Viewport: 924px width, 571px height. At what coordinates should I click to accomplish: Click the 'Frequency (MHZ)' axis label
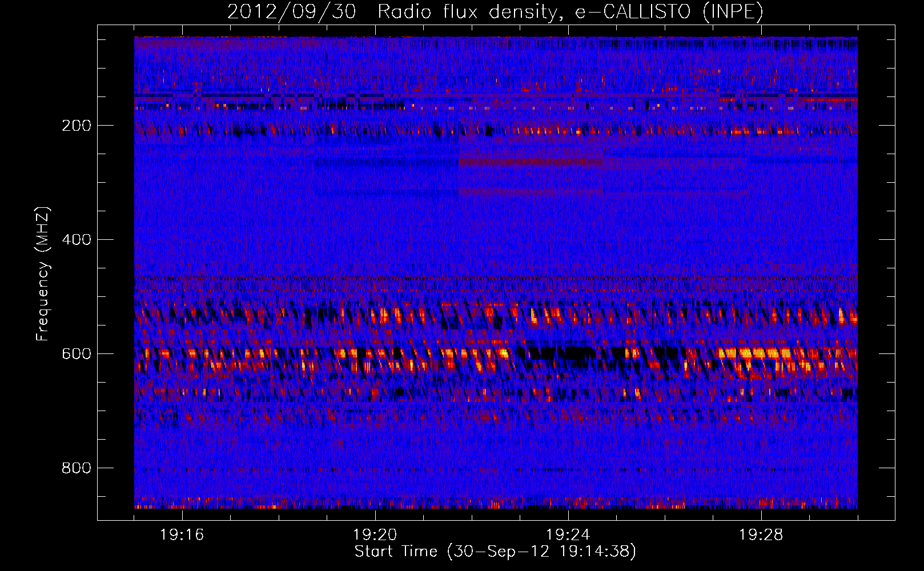click(x=43, y=274)
